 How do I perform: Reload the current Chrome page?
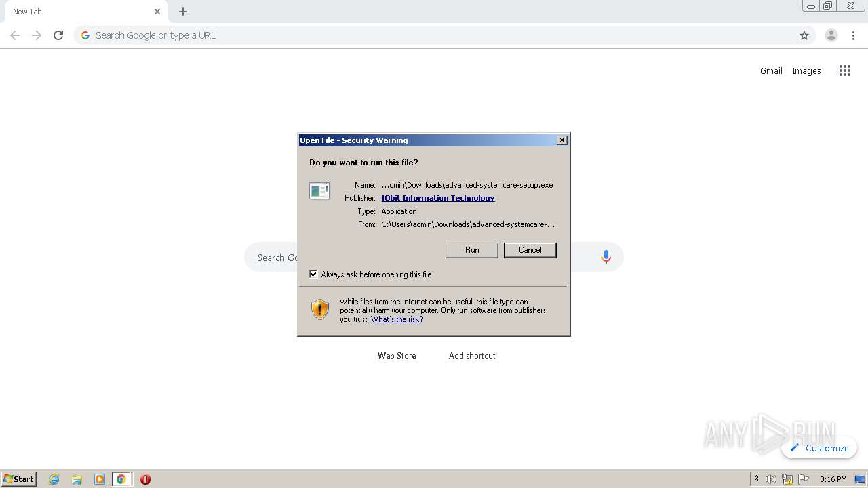58,35
